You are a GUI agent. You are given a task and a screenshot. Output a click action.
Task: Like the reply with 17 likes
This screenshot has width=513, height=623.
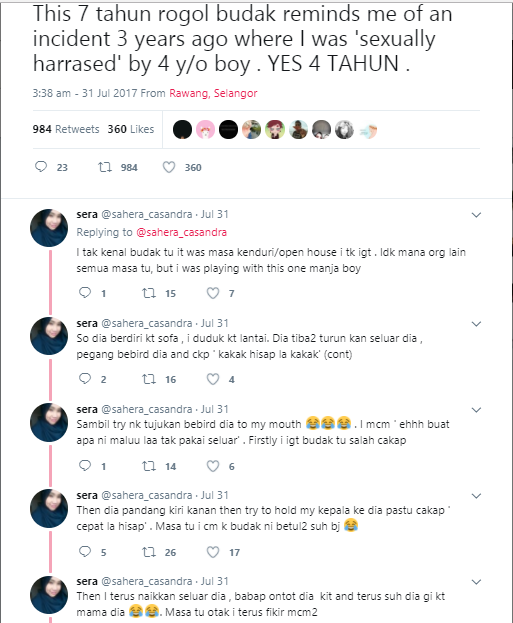pos(213,552)
